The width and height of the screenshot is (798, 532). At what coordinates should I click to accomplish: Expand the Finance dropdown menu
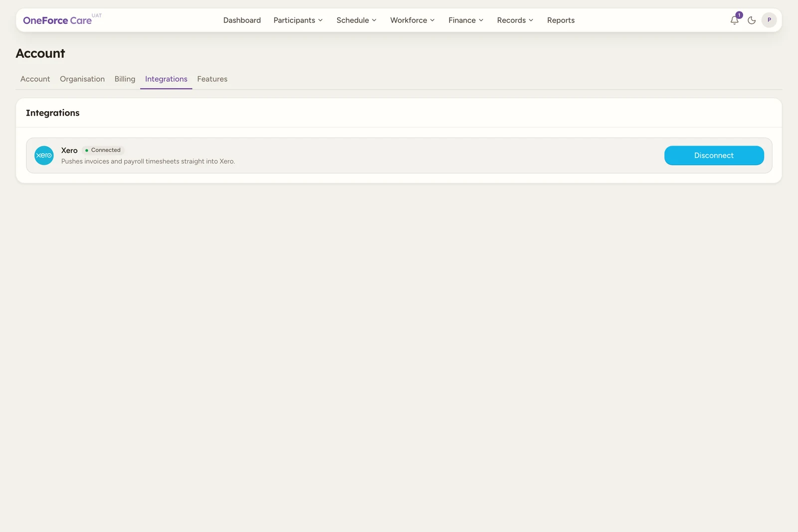[x=465, y=20]
